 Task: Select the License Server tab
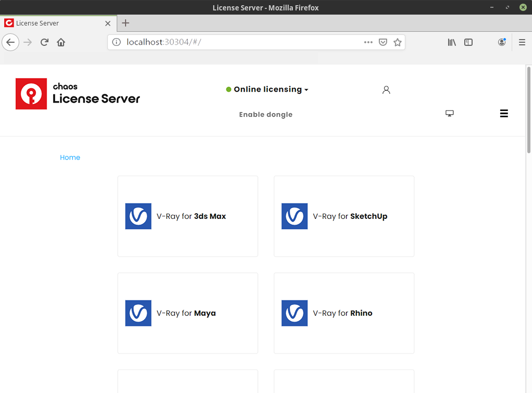(58, 23)
